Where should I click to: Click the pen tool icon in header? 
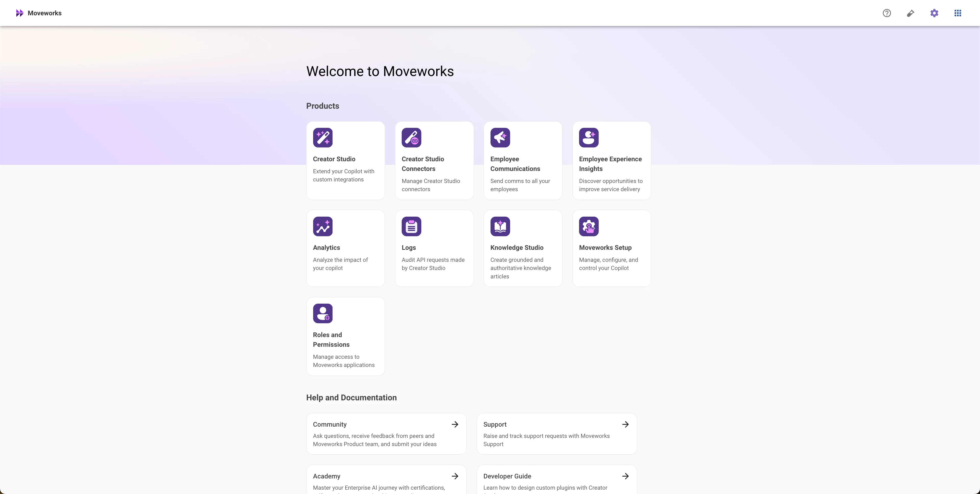(910, 13)
